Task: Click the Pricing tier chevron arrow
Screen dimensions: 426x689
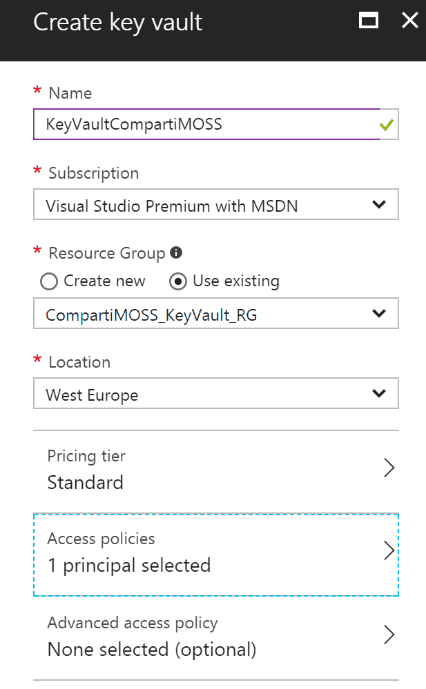Action: 389,468
